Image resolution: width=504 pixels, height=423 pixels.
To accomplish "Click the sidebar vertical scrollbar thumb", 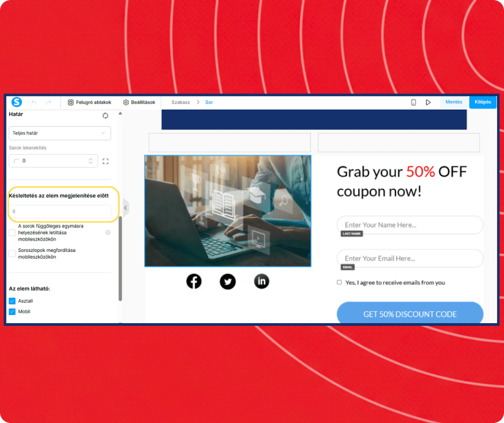I will pos(120,259).
